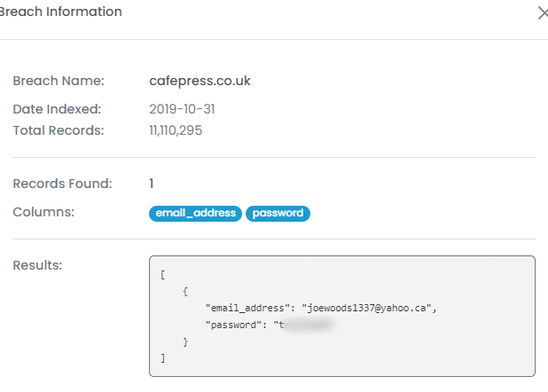Screen dimensions: 548x392
Task: Close the Breach Information dialog
Action: [543, 13]
